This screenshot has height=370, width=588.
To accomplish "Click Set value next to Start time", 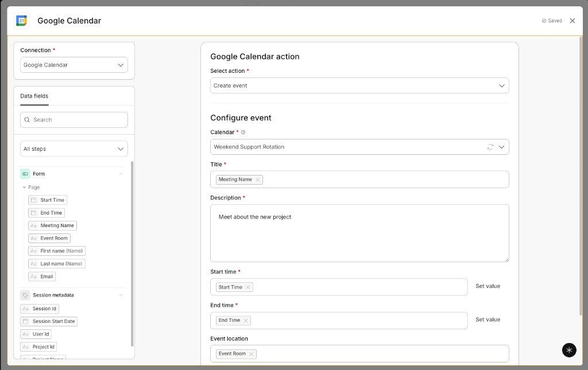I will (x=488, y=286).
